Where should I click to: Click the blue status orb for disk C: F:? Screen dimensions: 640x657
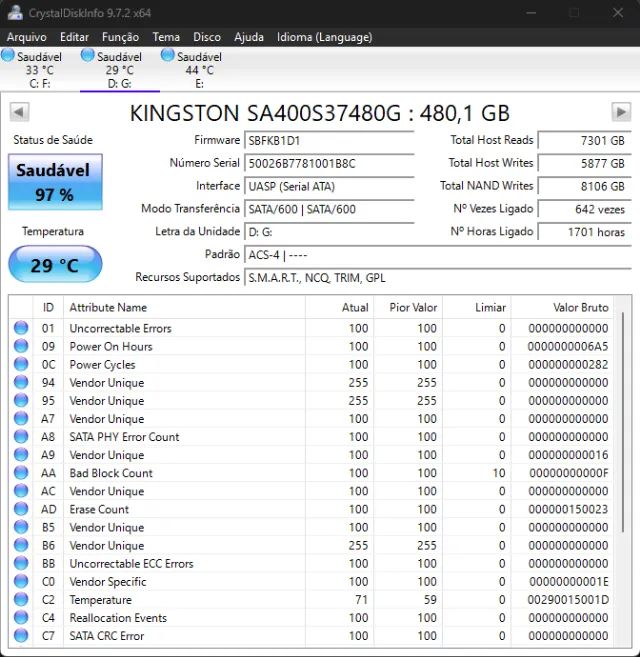[x=8, y=55]
